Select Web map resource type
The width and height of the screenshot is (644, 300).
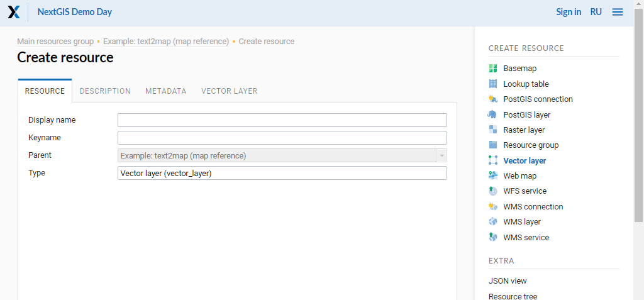point(520,176)
